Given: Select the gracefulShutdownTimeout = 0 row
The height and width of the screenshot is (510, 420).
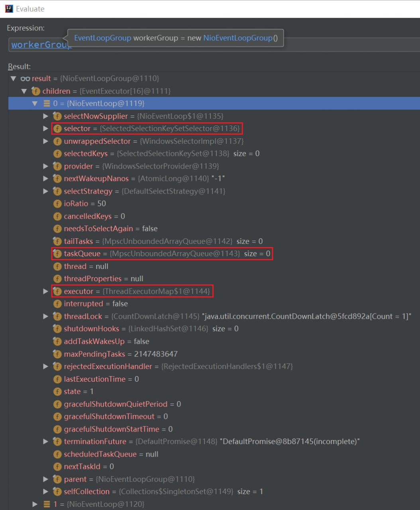Looking at the screenshot, I should point(214,417).
